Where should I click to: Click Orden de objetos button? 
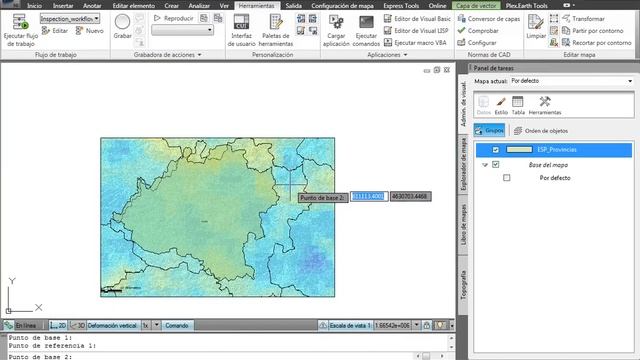(x=541, y=131)
